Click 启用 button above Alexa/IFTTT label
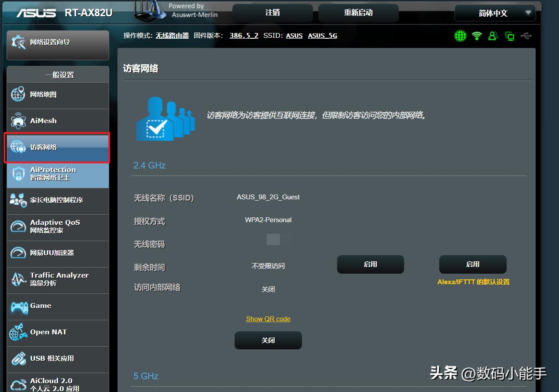 click(x=473, y=264)
